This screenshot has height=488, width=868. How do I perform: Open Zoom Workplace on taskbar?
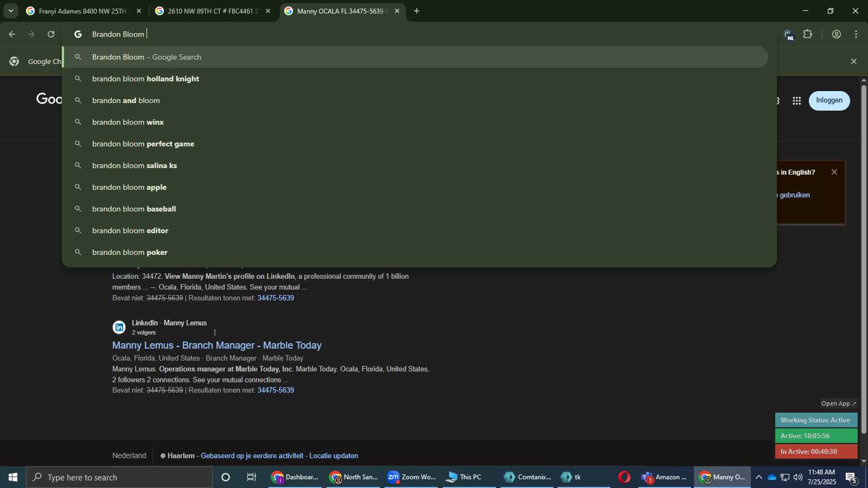coord(411,477)
